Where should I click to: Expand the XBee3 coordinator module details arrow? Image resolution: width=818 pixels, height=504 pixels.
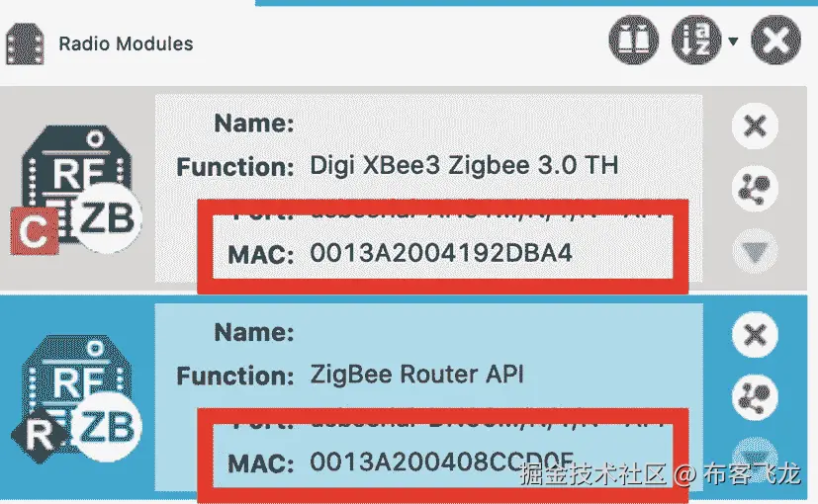point(755,252)
